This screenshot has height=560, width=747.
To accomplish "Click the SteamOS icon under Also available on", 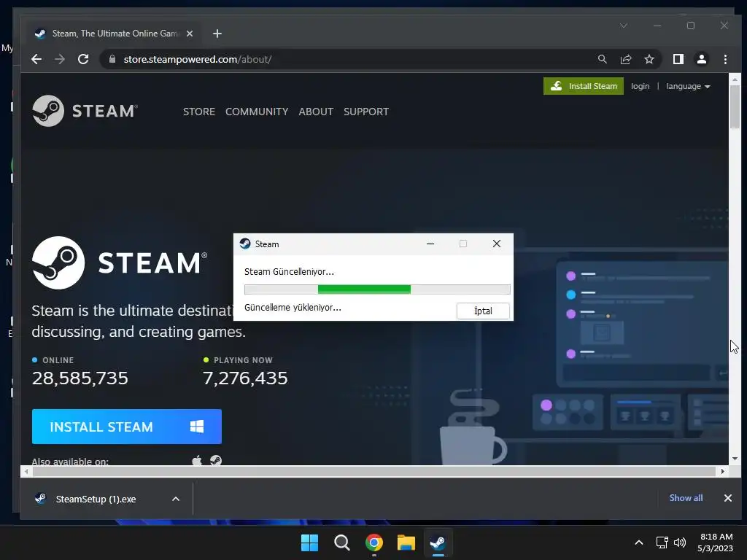I will [x=216, y=461].
